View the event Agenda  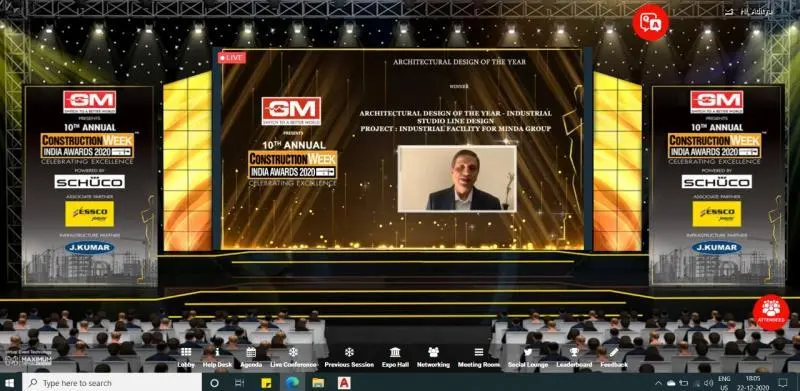[x=251, y=357]
